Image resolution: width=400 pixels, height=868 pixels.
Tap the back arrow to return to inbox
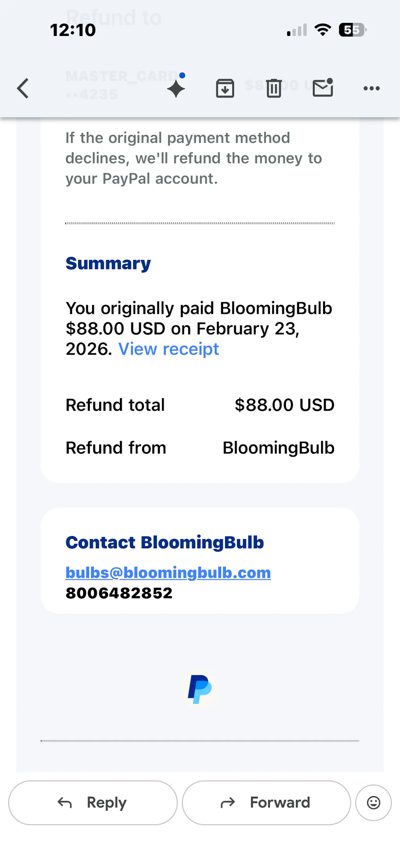23,88
